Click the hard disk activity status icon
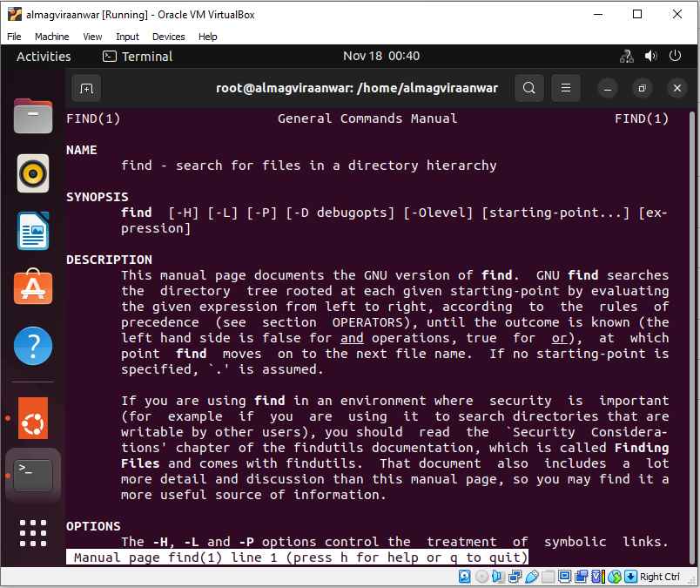 pyautogui.click(x=465, y=577)
